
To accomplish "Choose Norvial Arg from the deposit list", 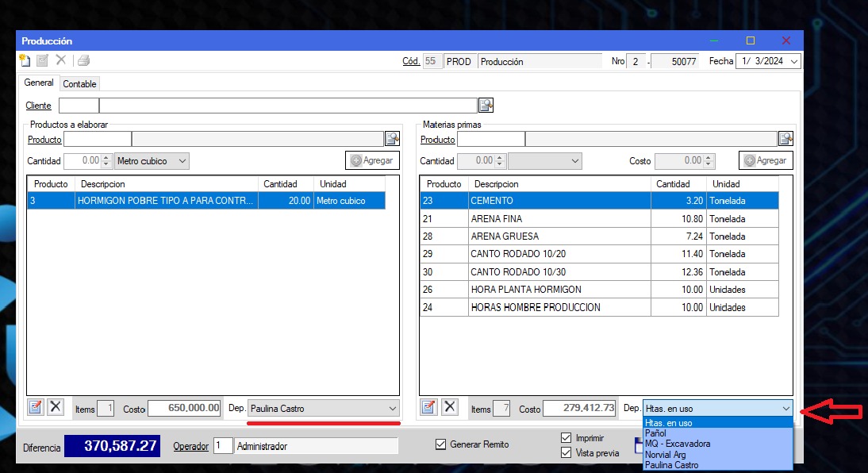I will click(x=718, y=454).
